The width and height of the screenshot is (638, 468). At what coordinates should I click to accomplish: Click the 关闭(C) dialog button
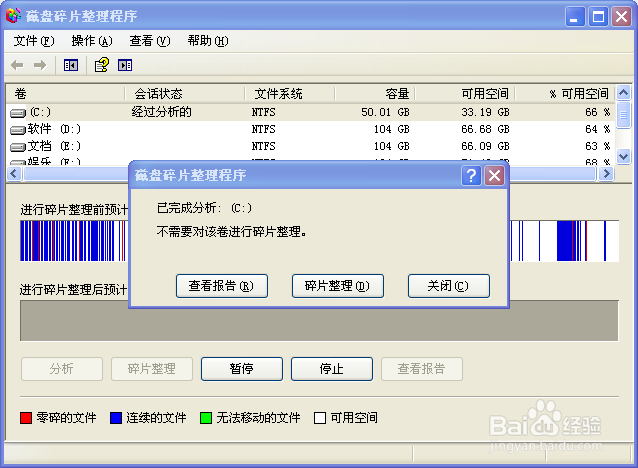[449, 286]
